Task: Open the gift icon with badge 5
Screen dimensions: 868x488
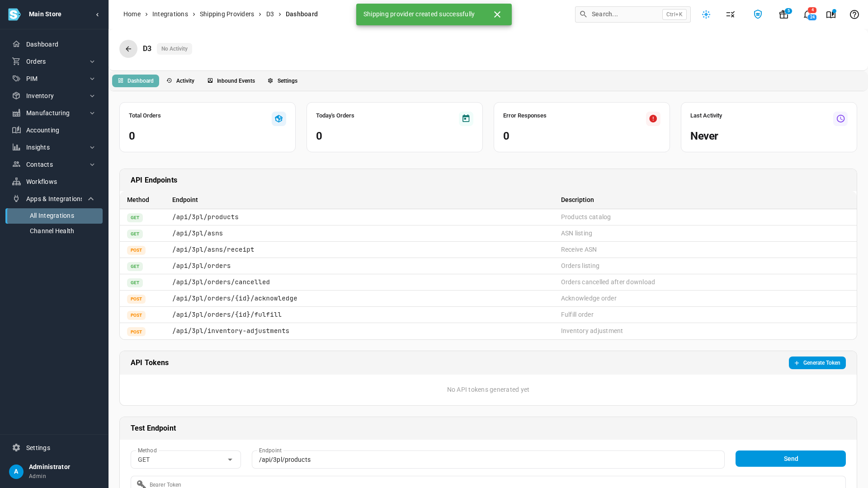Action: click(x=784, y=14)
